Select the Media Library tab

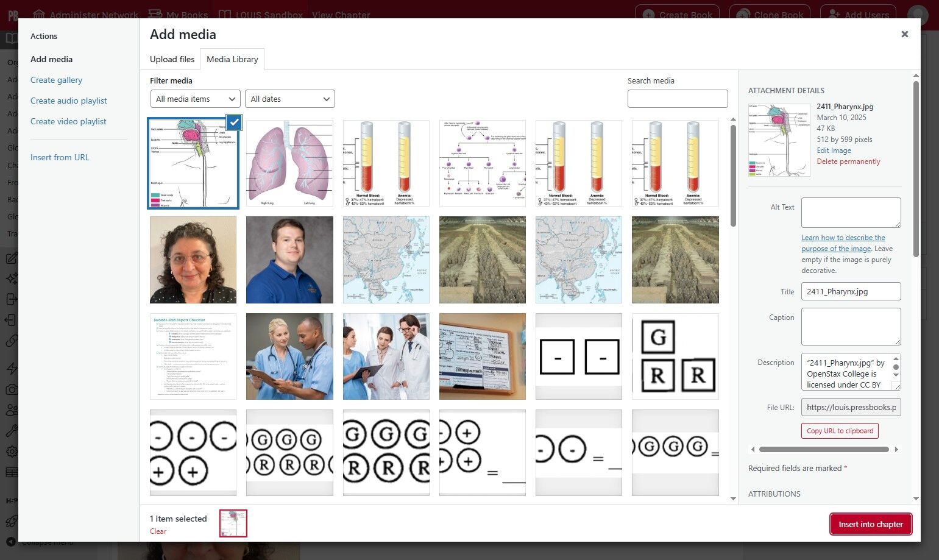pos(232,59)
